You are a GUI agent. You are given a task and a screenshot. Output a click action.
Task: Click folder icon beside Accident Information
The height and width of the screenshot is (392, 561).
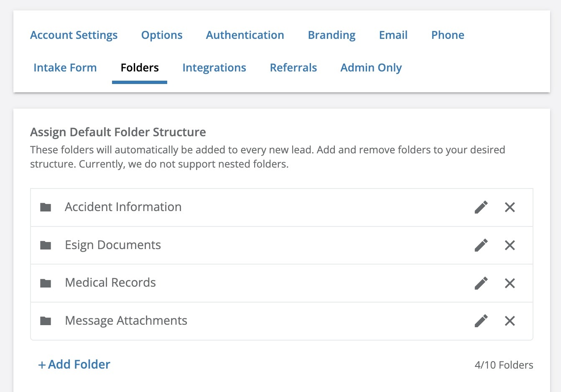(46, 207)
